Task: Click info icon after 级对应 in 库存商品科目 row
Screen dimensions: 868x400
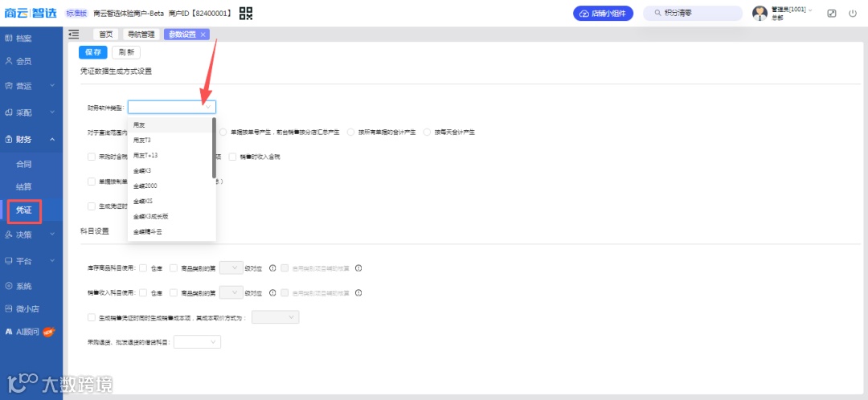Action: pos(272,268)
